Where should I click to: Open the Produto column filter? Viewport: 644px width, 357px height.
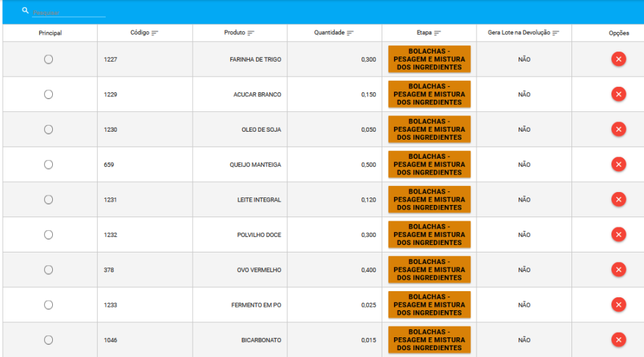click(251, 33)
